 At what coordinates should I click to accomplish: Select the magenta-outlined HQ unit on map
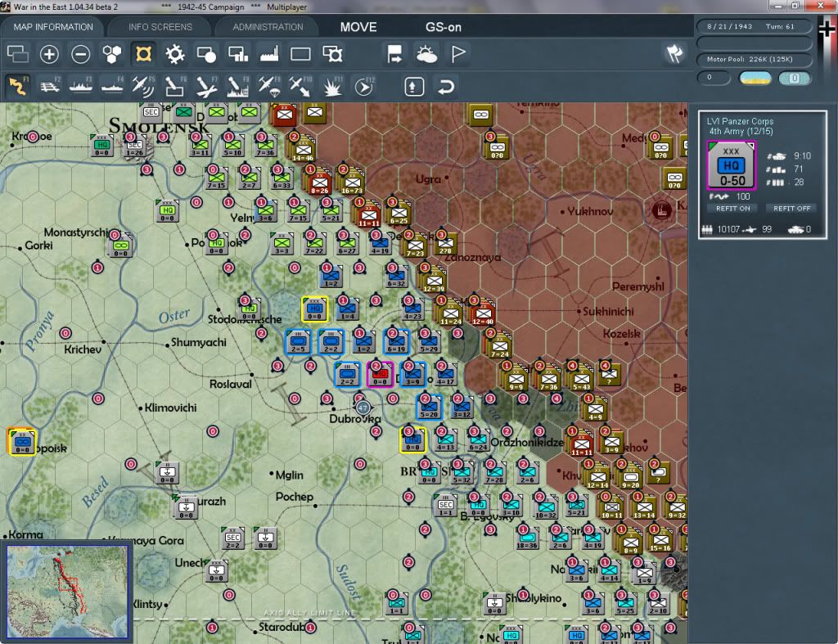380,374
